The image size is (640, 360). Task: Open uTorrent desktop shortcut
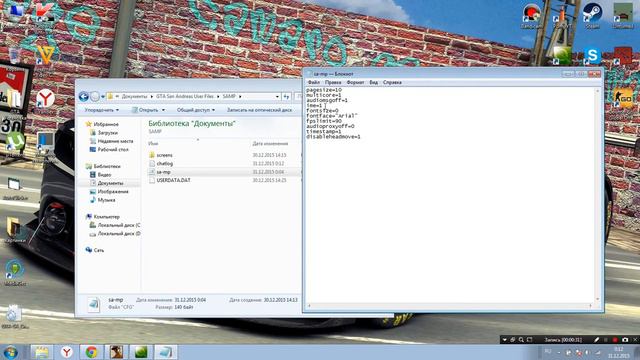pos(15,144)
